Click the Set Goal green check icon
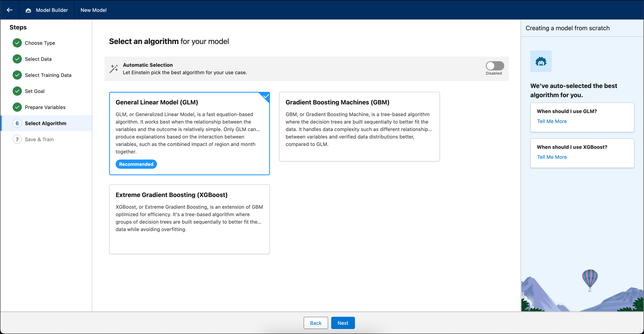This screenshot has width=644, height=334. tap(17, 91)
